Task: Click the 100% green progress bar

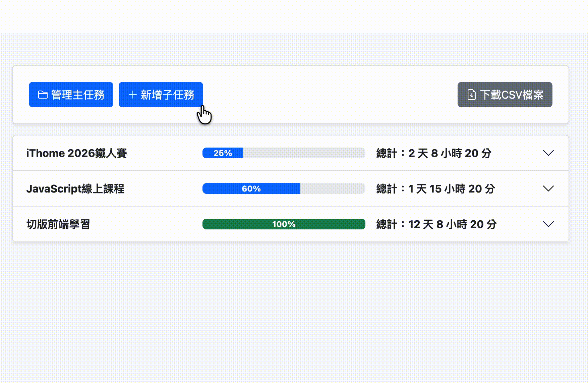Action: pyautogui.click(x=284, y=224)
